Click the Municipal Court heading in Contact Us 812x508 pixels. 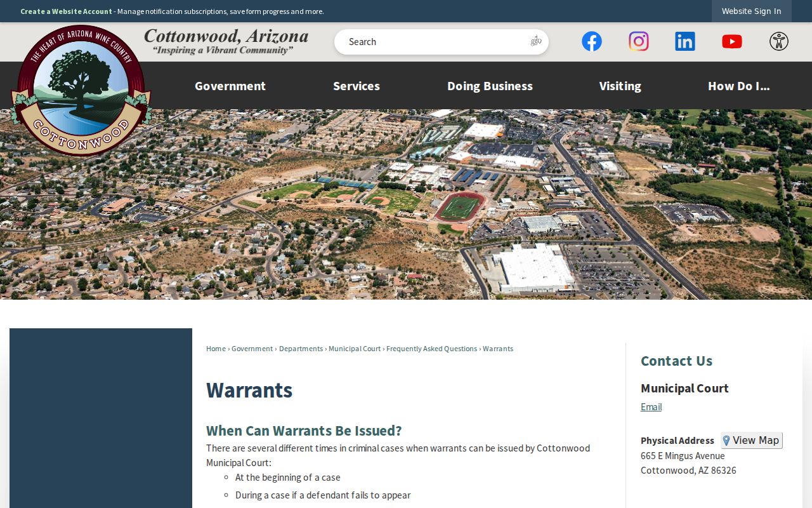pos(684,388)
